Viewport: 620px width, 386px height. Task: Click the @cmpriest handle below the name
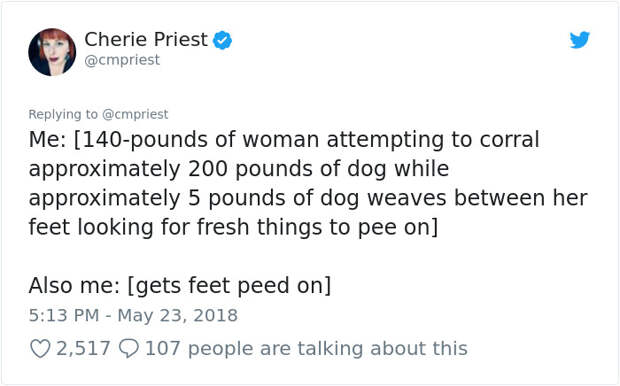coord(122,60)
